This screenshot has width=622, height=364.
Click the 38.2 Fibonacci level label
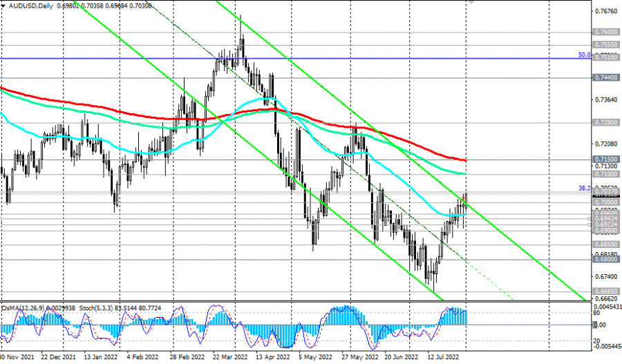pos(584,188)
